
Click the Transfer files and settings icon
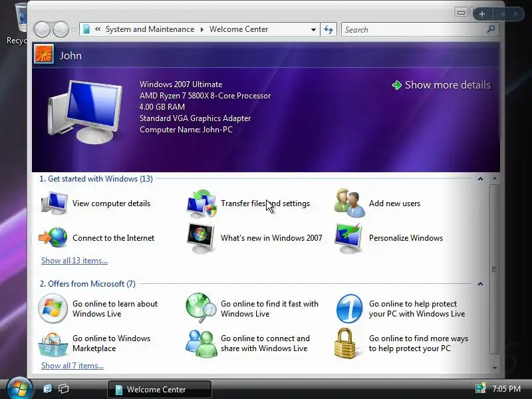[201, 203]
